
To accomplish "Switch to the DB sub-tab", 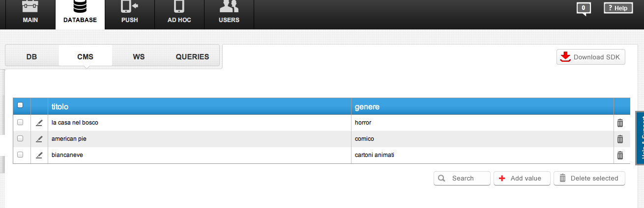I will coord(32,56).
